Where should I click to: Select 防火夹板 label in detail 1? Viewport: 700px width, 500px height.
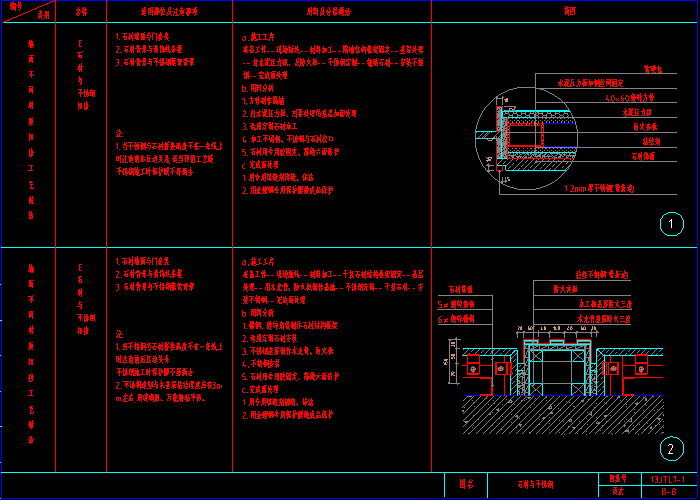645,127
